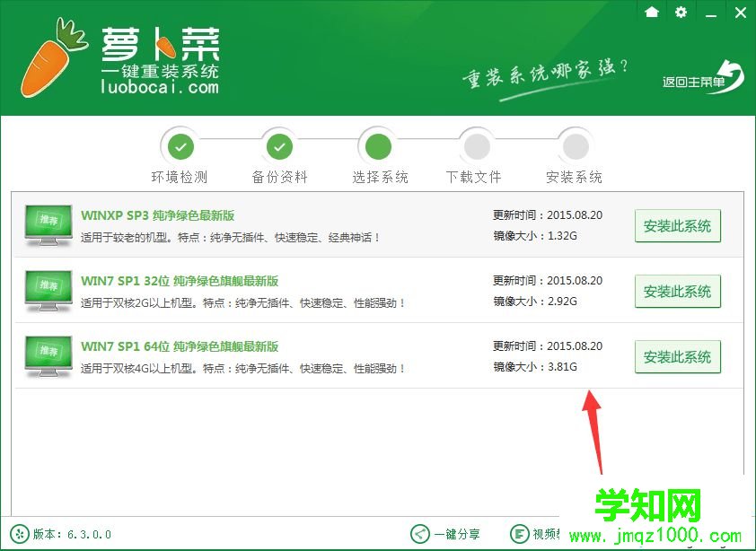Click the 备份资料 step checkmark circle

(x=279, y=146)
